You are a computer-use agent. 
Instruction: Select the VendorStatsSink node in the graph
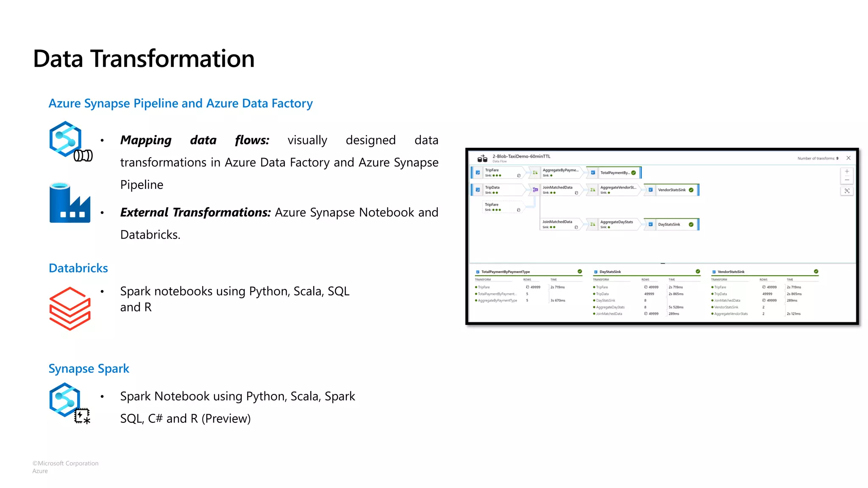point(671,190)
